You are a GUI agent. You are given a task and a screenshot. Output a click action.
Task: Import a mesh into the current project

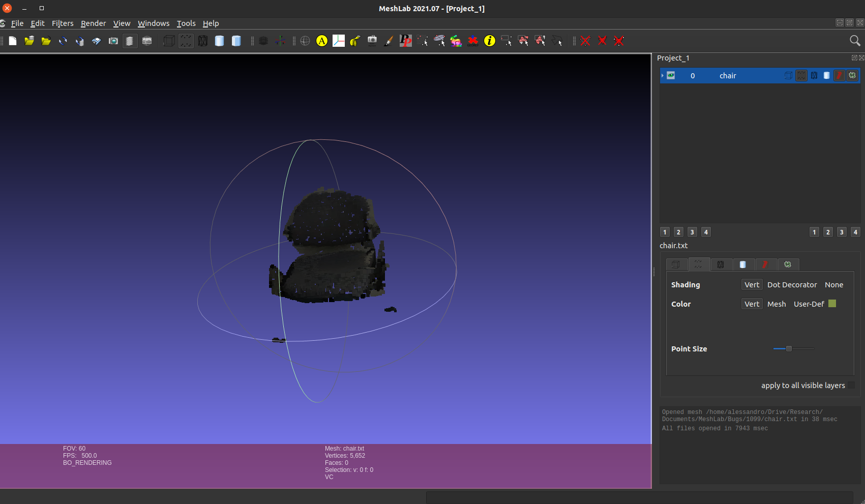coord(46,41)
